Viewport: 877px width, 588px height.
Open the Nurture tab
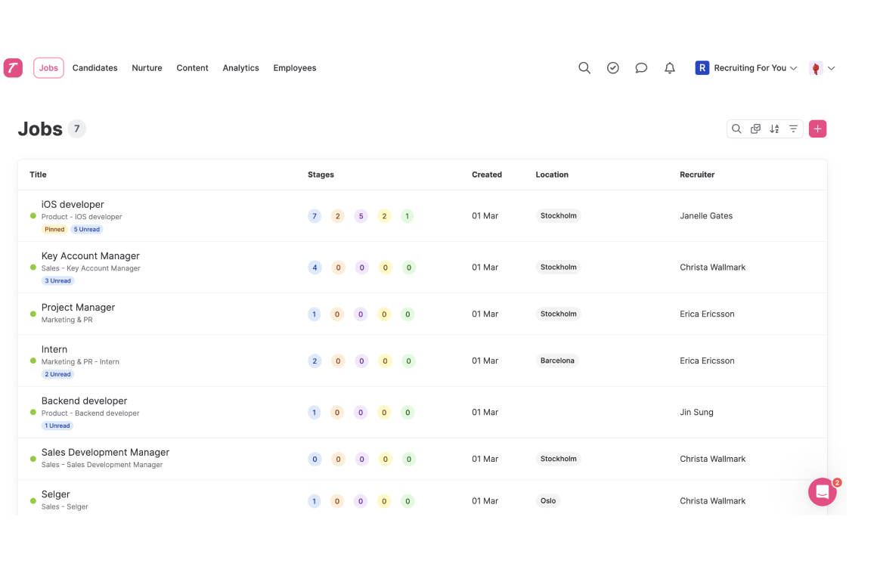tap(147, 67)
